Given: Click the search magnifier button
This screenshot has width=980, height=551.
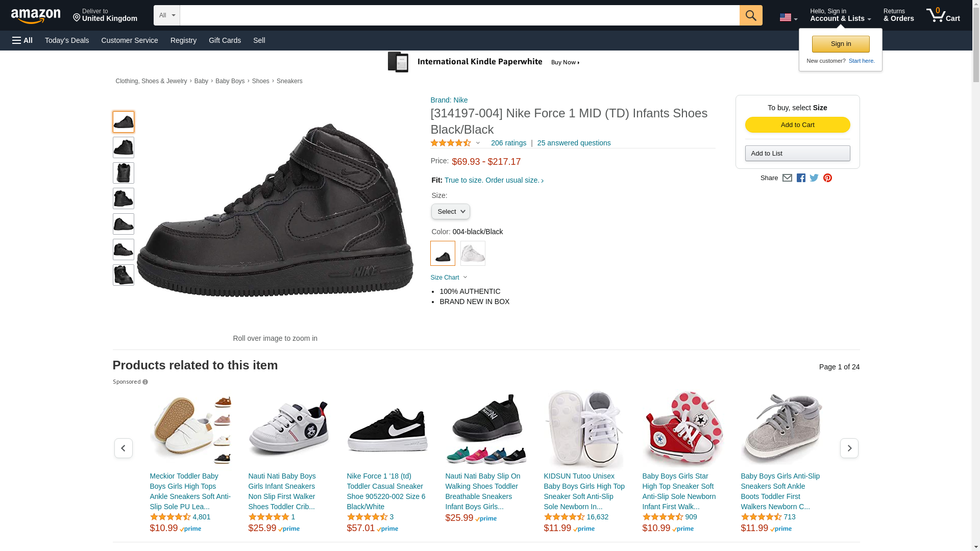Looking at the screenshot, I should click(x=750, y=15).
